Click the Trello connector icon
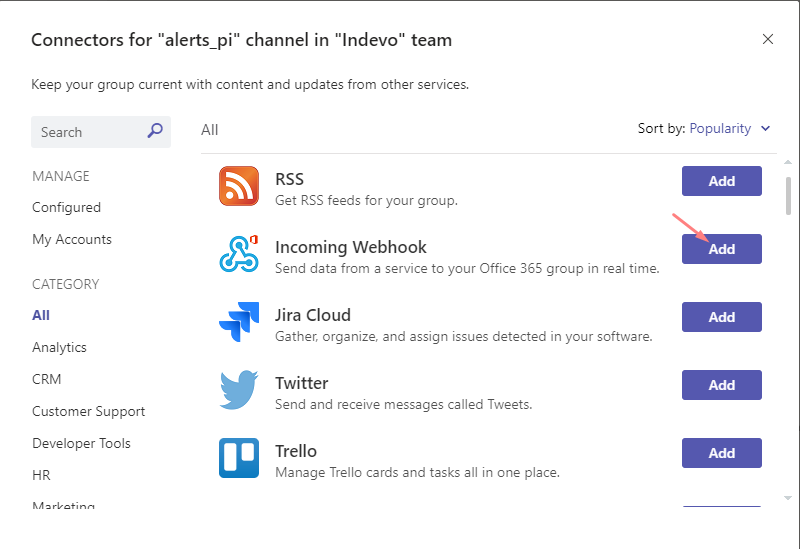This screenshot has height=549, width=800. 239,458
